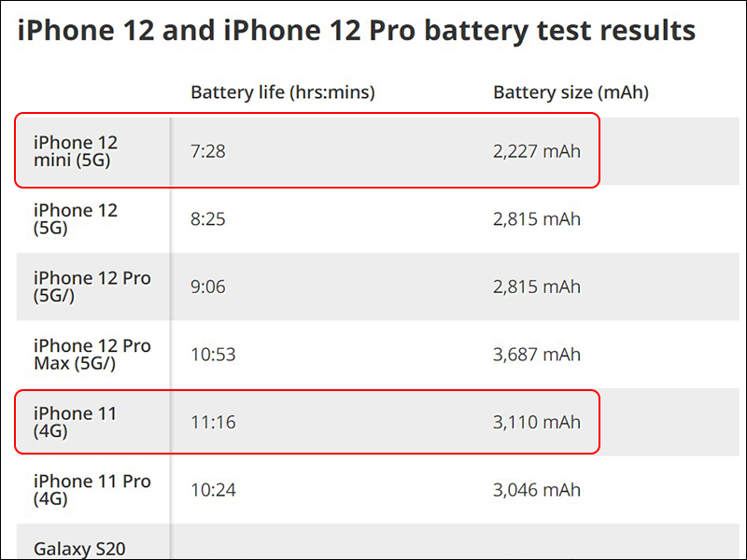747x560 pixels.
Task: Click the 10:53 battery life value
Action: click(x=213, y=355)
